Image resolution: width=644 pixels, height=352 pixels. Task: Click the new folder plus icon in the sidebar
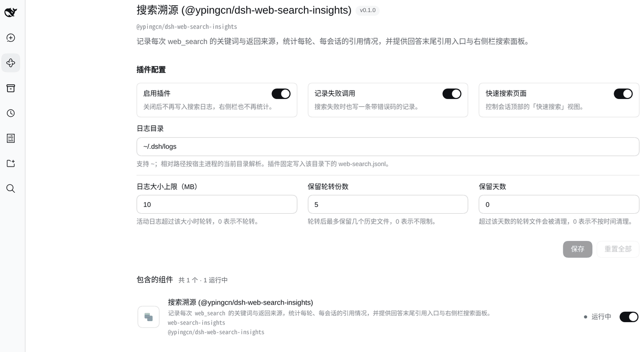(x=10, y=163)
